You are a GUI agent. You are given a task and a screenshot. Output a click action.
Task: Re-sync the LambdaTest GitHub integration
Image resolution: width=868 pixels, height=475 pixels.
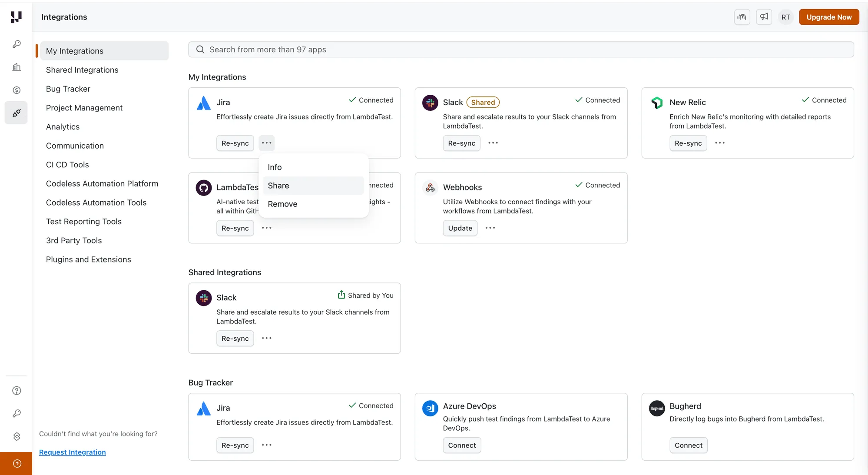pos(235,228)
